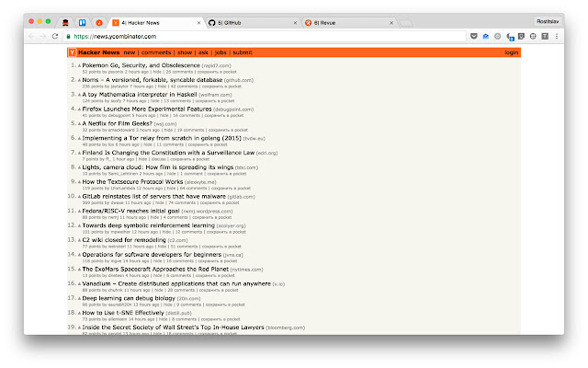Upvote C2 wiki closed for remodeling
Image resolution: width=588 pixels, height=368 pixels.
(x=80, y=240)
